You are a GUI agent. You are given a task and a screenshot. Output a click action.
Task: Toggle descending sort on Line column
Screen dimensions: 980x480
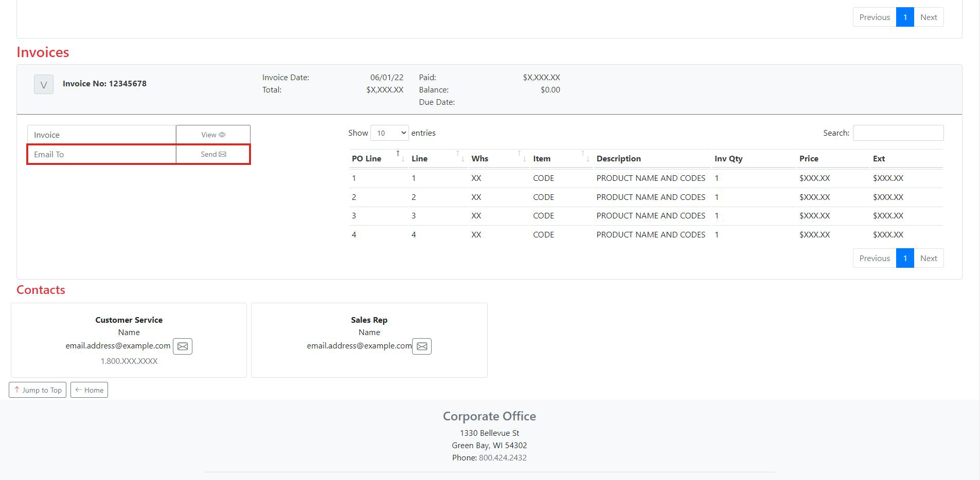(463, 159)
